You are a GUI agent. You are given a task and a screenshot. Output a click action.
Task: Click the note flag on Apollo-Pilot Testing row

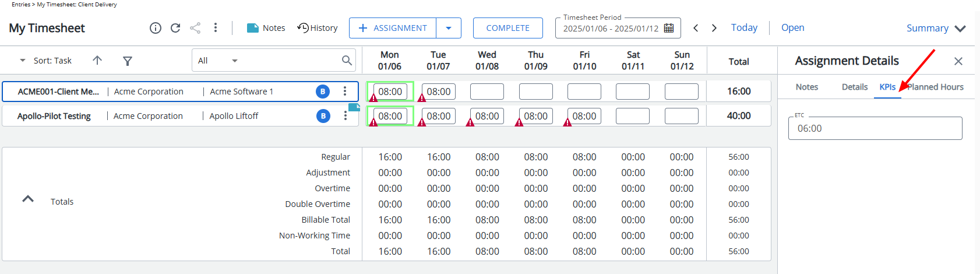tap(354, 107)
